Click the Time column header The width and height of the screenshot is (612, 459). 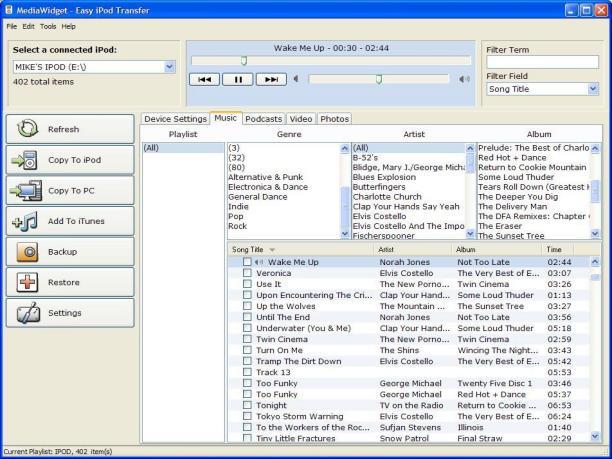pos(558,249)
